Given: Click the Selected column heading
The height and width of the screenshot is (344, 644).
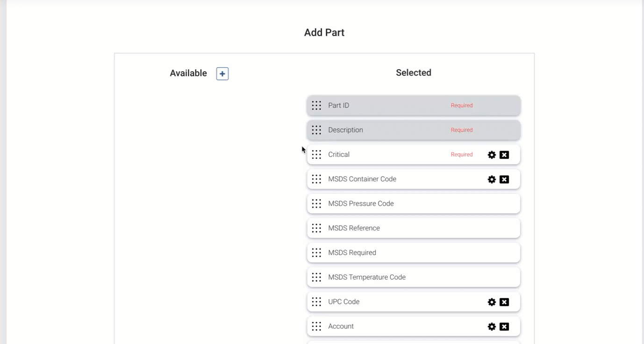Looking at the screenshot, I should (x=413, y=73).
